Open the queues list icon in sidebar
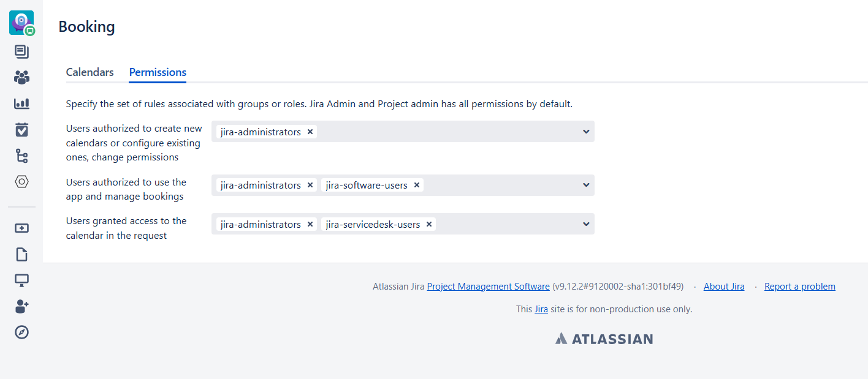This screenshot has height=379, width=868. (21, 51)
